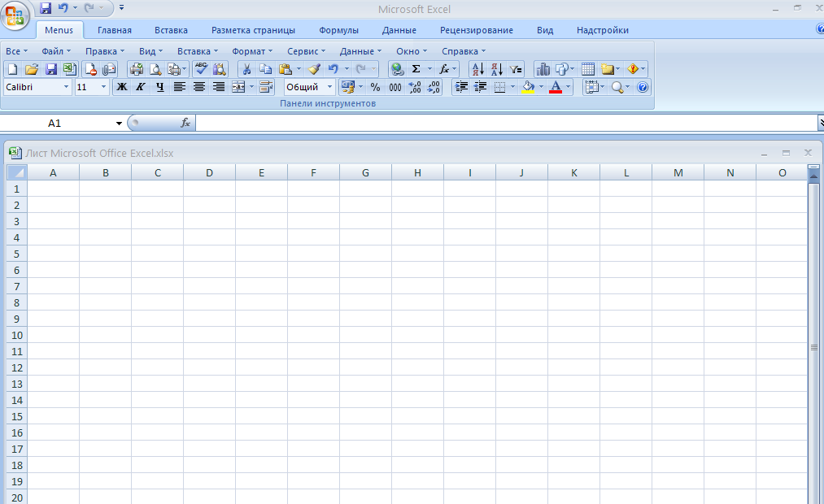The image size is (824, 504).
Task: Toggle wrap text button
Action: tap(266, 87)
